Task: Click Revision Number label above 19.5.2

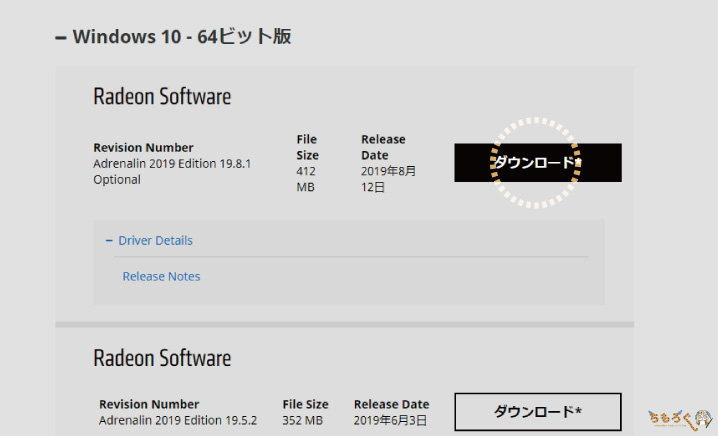Action: (x=149, y=404)
